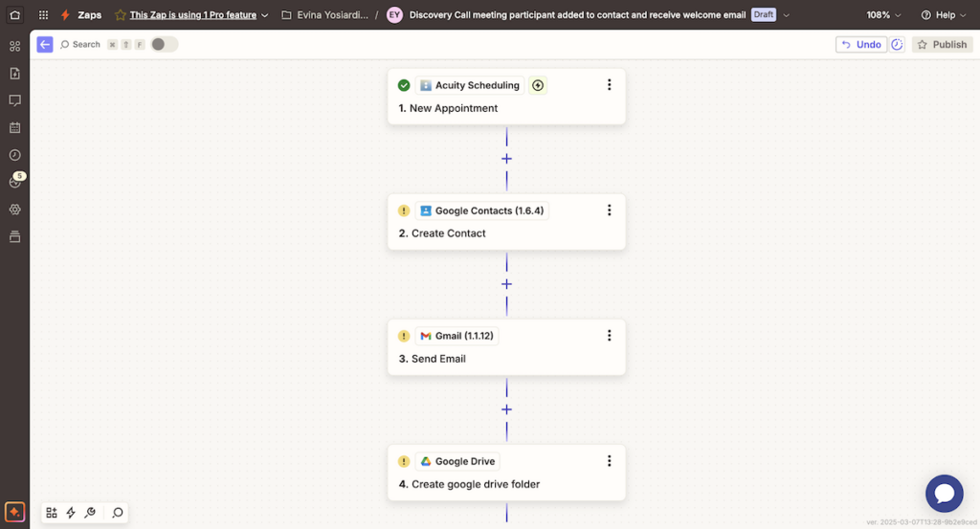Open the settings gear in left sidebar
This screenshot has width=980, height=529.
point(15,209)
